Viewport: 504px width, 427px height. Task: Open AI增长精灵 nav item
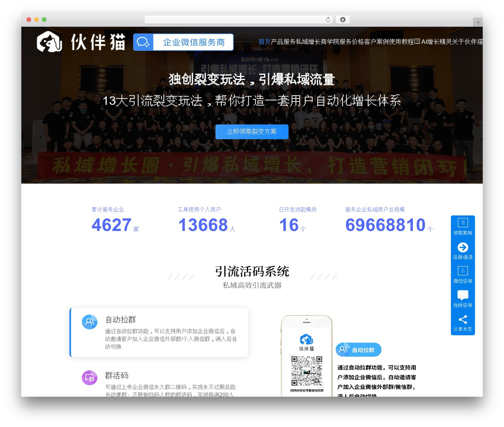click(433, 42)
